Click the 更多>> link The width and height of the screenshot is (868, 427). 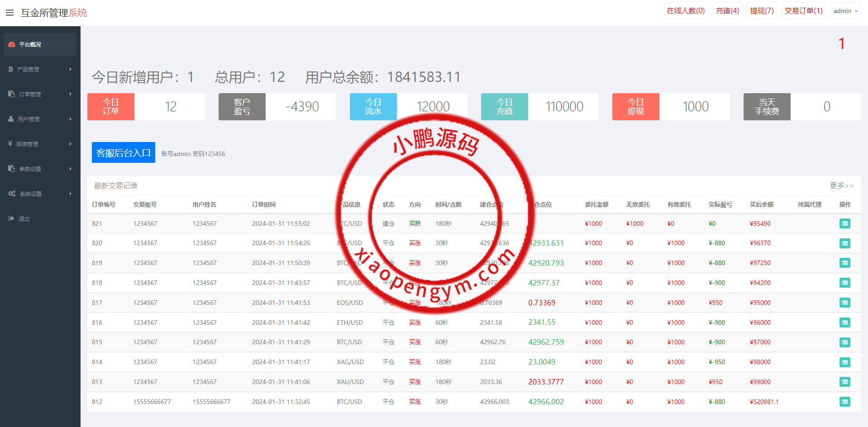841,185
